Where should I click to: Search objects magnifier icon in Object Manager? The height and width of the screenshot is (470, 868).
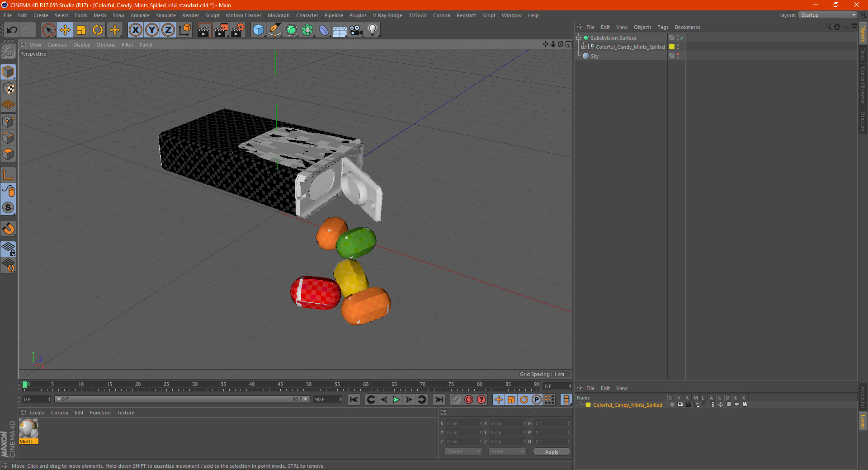click(x=829, y=27)
